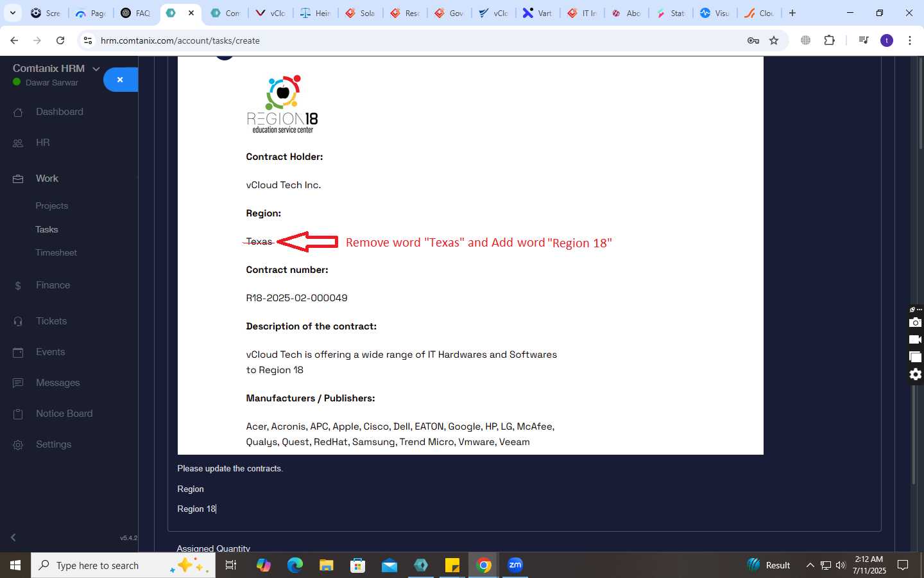The width and height of the screenshot is (924, 578).
Task: Click the Events calendar icon
Action: [18, 353]
